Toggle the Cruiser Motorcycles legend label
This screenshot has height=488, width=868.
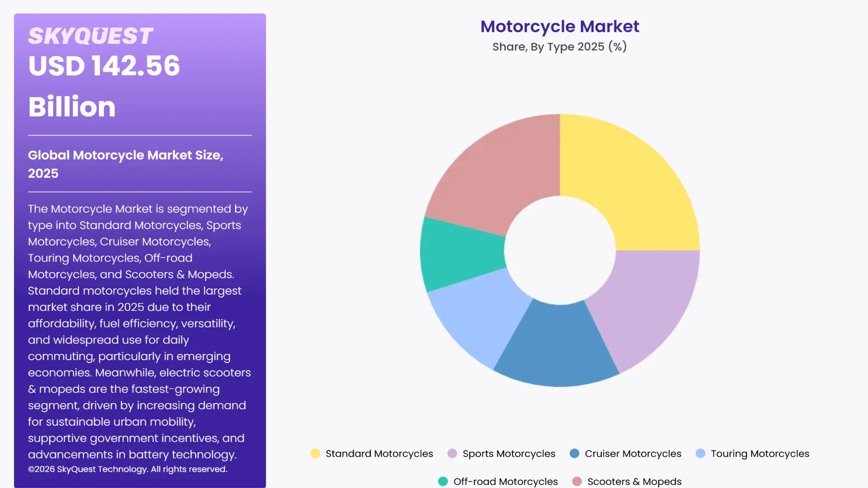pos(633,453)
